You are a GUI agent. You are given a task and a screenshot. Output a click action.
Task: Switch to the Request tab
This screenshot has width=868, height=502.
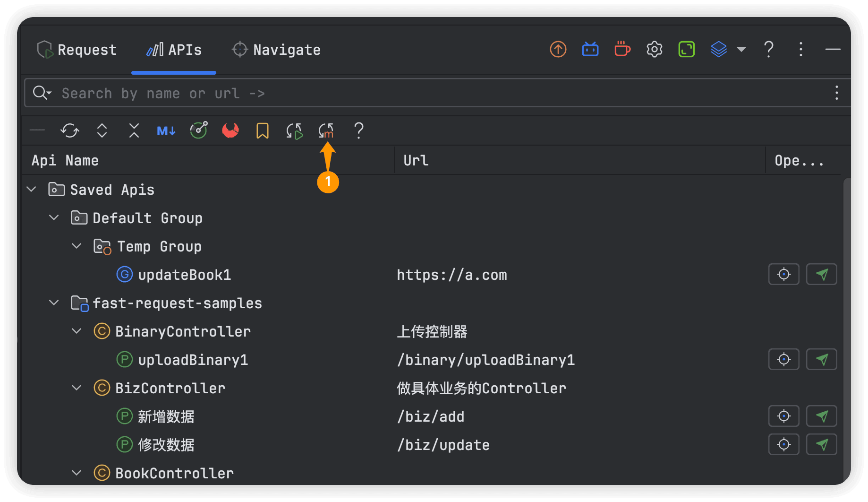pyautogui.click(x=77, y=50)
